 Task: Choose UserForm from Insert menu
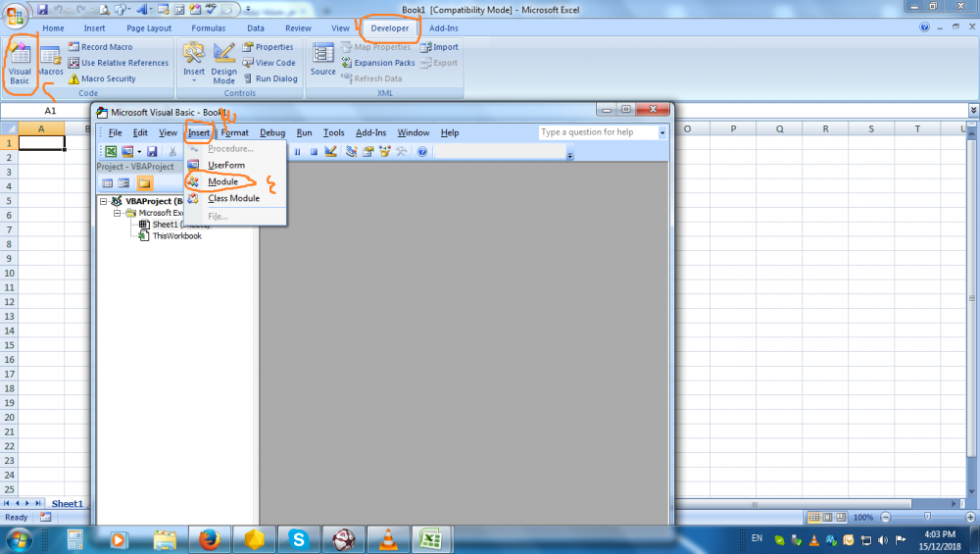coord(235,165)
